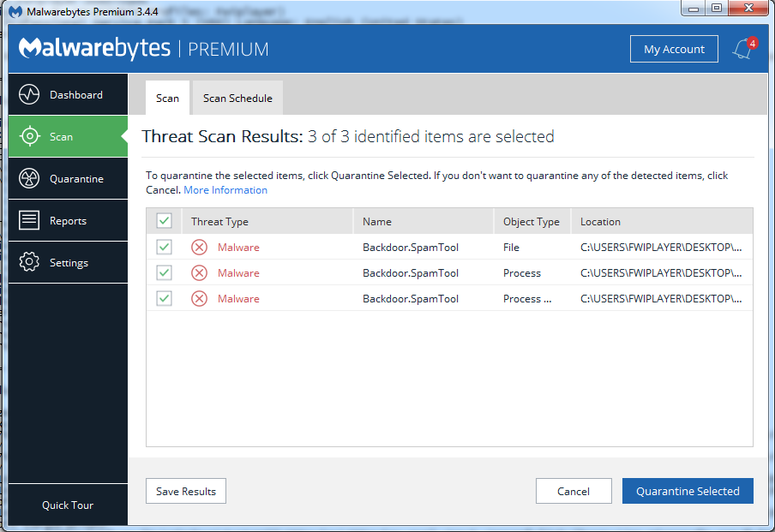Click the Cancel button
This screenshot has height=532, width=775.
(x=573, y=491)
